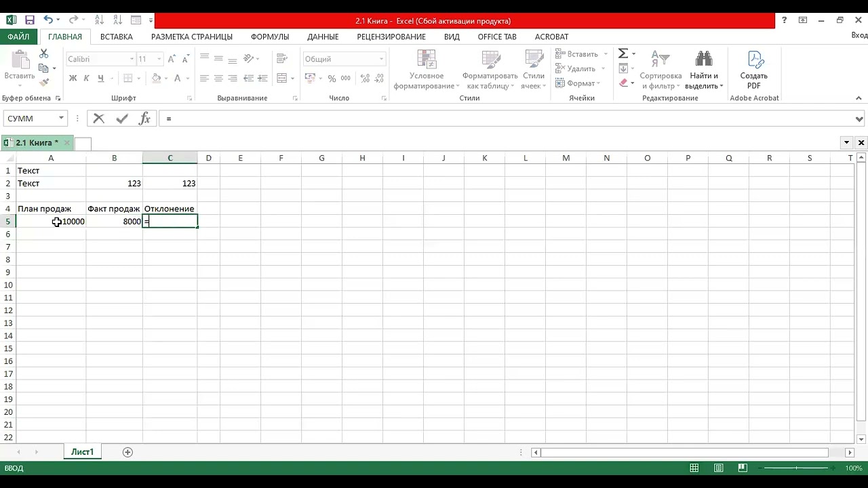868x488 pixels.
Task: Click the large Paste (Вставить) clipboard icon
Action: [20, 60]
